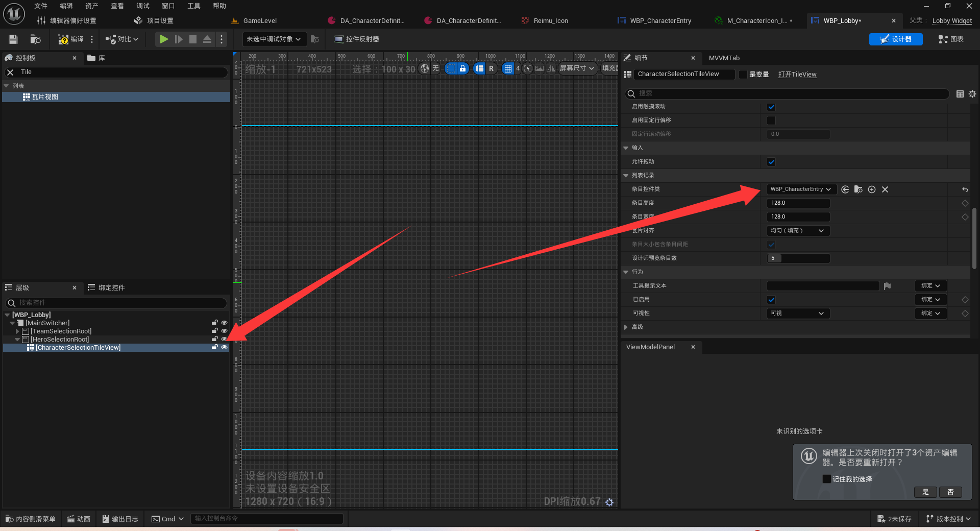Screen dimensions: 980x531
Task: Open play mode options three-dot menu
Action: click(222, 39)
